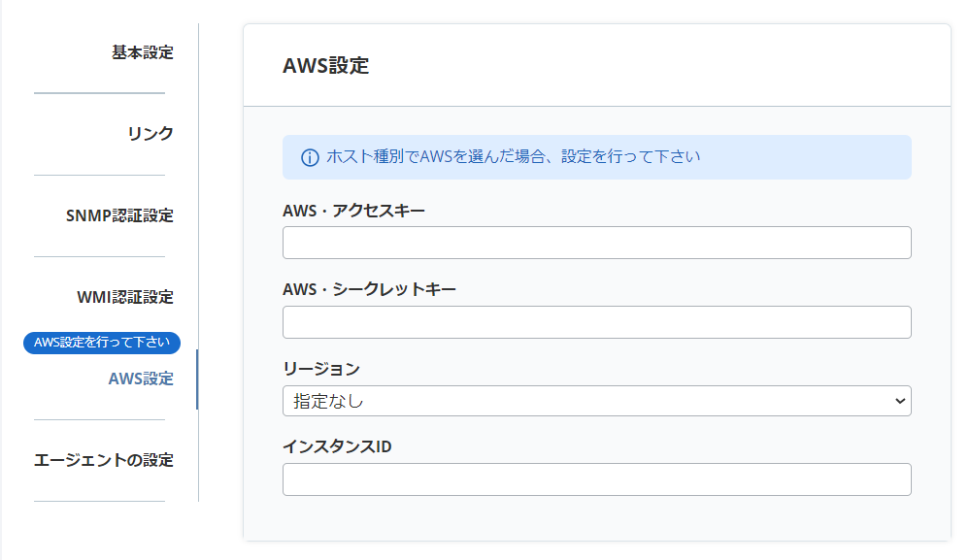
Task: Go to SNMP認証設定 in the sidebar
Action: coord(119,215)
